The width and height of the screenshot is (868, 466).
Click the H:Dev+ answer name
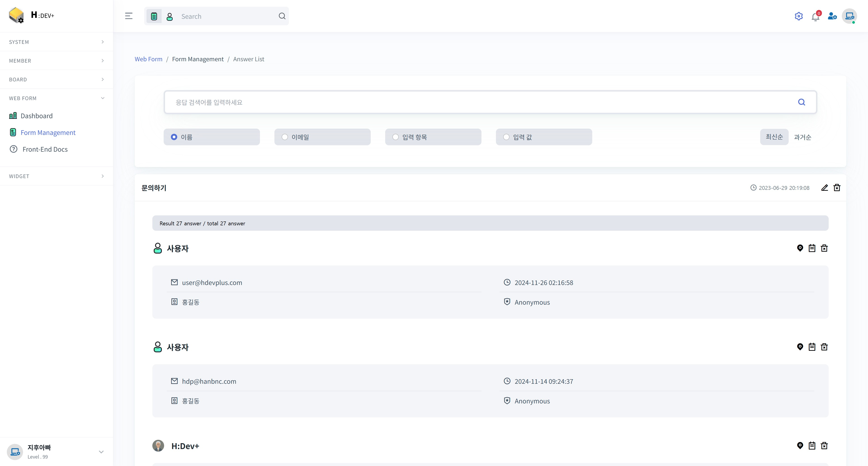pos(185,446)
